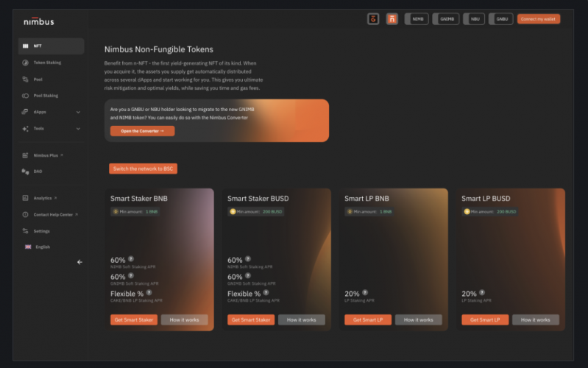
Task: Info icon beside GNIMB APR, Smart Staker BNB
Action: [x=131, y=276]
